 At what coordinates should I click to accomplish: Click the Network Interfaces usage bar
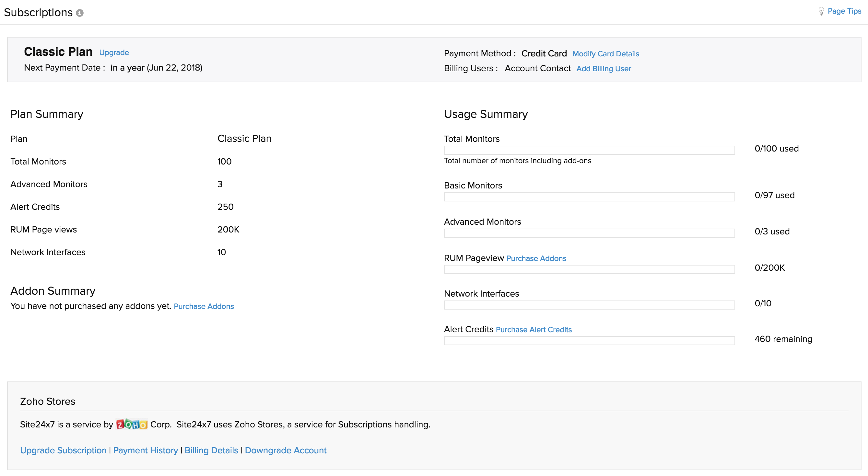pos(589,305)
